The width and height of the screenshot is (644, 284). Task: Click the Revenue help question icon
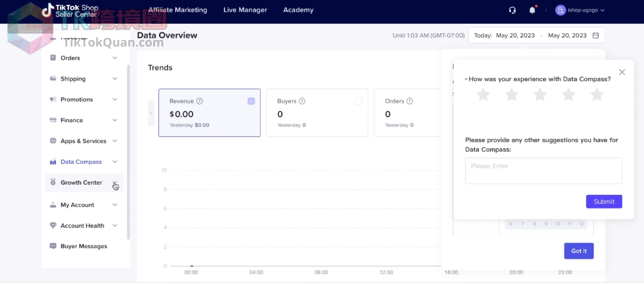pos(199,101)
